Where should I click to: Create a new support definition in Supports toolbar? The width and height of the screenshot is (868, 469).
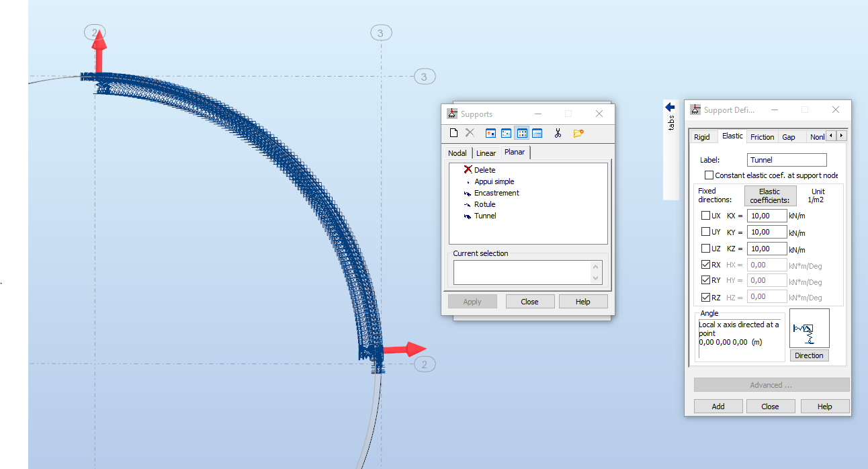453,133
